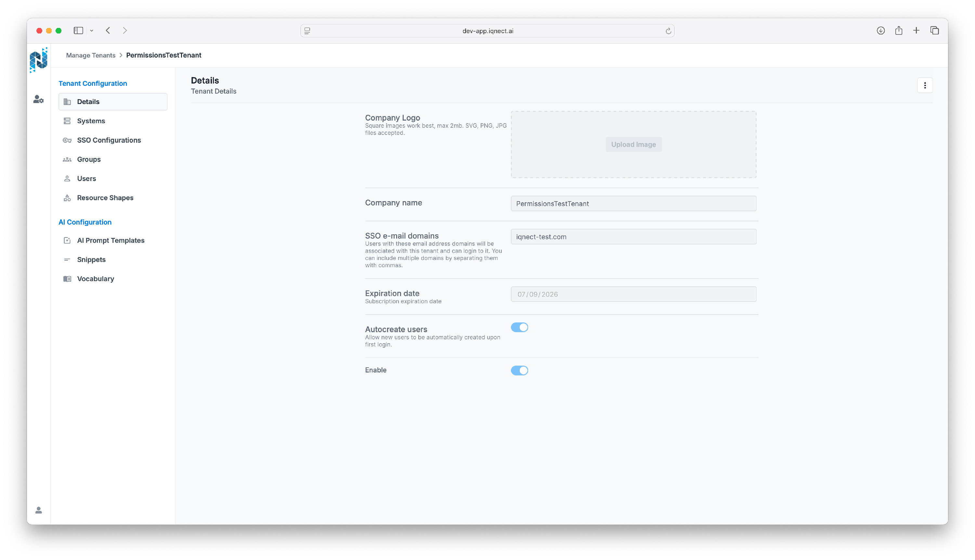The width and height of the screenshot is (975, 560).
Task: Open AI Prompt Templates page
Action: [111, 241]
